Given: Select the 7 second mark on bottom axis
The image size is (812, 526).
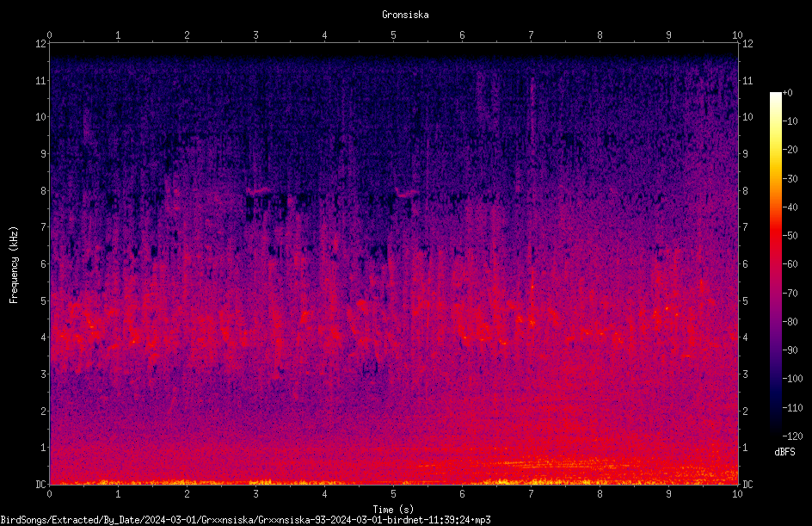Looking at the screenshot, I should pos(531,494).
